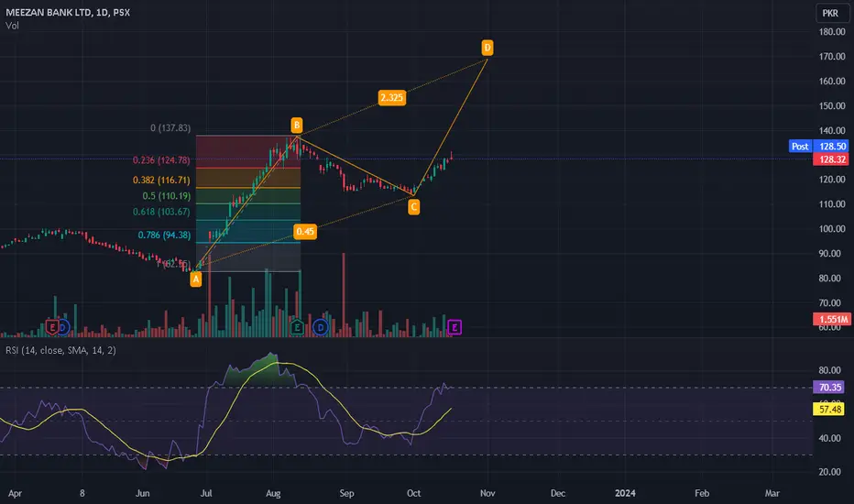Click the Vol indicator label

click(x=12, y=26)
